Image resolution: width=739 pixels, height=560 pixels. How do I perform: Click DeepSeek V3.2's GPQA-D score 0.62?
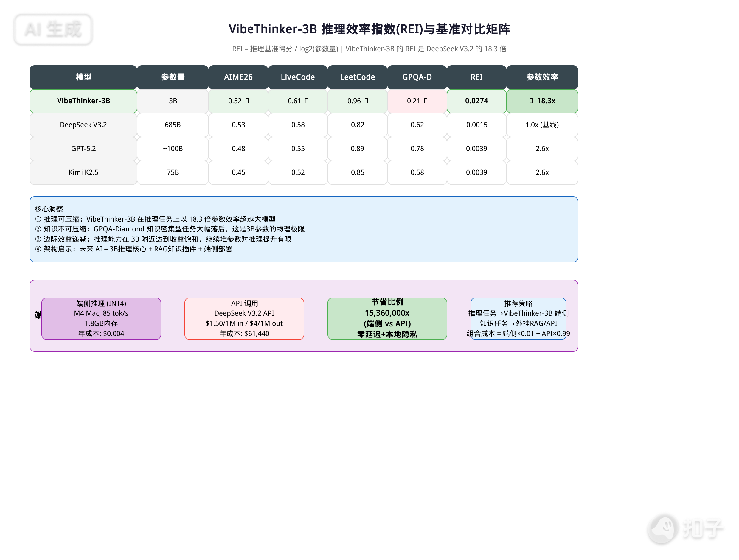coord(417,125)
